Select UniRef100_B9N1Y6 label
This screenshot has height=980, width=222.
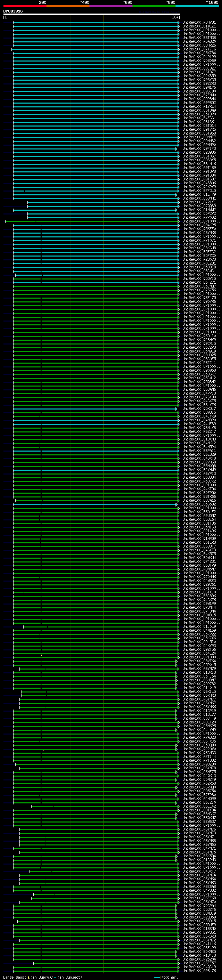point(199,87)
